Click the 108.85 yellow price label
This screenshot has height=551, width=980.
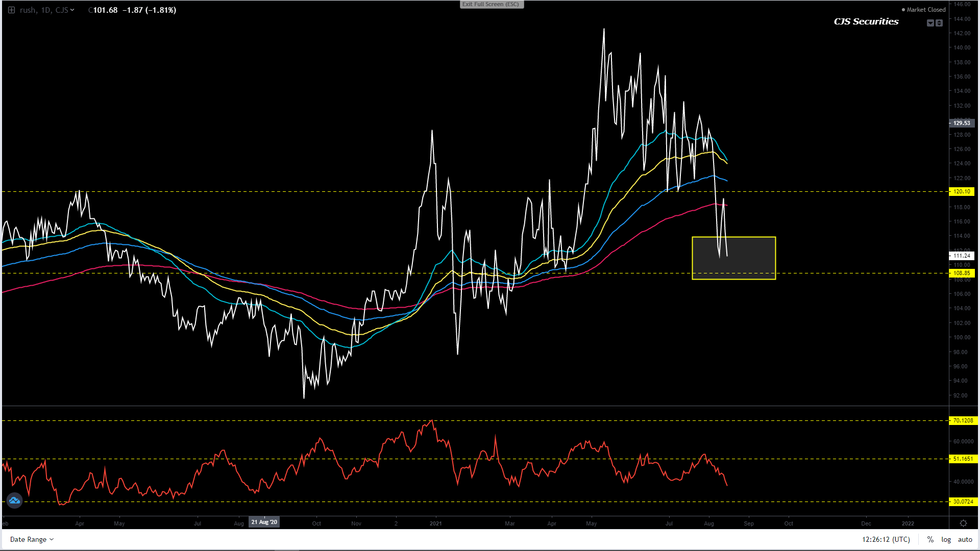(962, 273)
